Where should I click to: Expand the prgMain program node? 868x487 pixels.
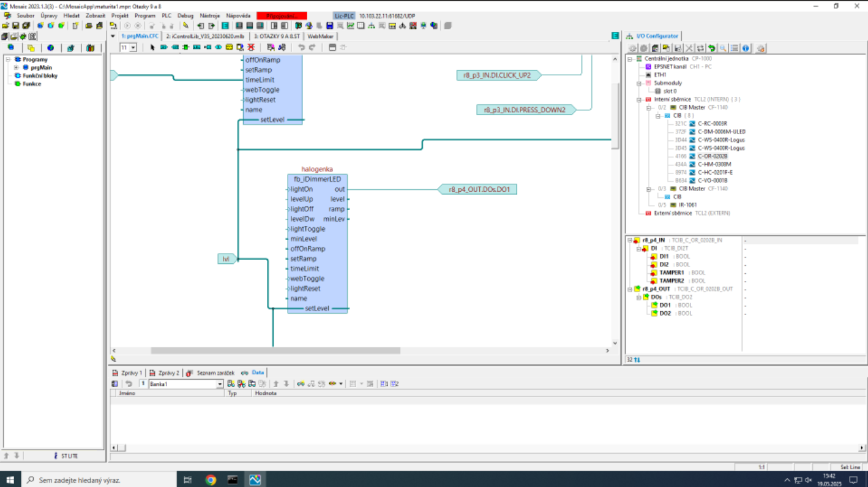pyautogui.click(x=16, y=68)
